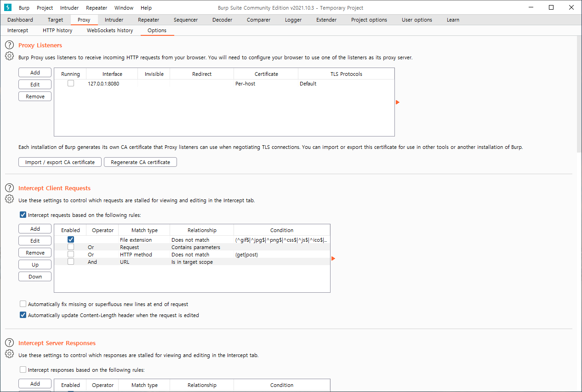Image resolution: width=582 pixels, height=392 pixels.
Task: Open the Logger tab
Action: tap(293, 20)
